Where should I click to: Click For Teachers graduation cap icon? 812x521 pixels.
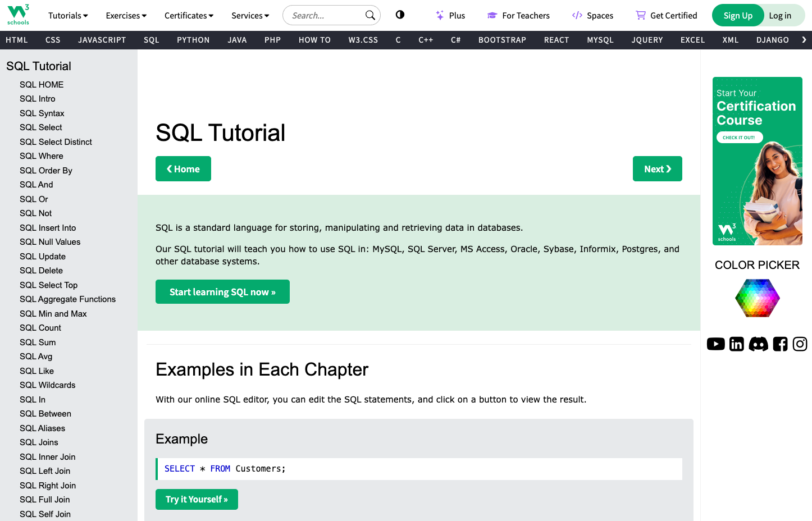[x=492, y=15]
